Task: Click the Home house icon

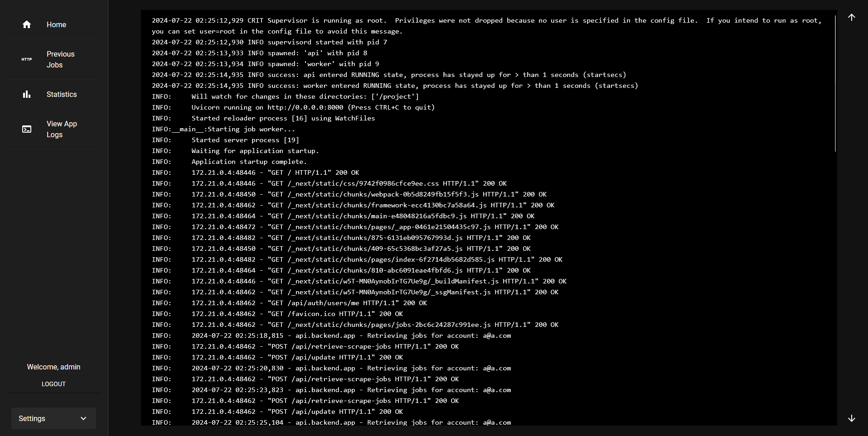Action: [27, 24]
